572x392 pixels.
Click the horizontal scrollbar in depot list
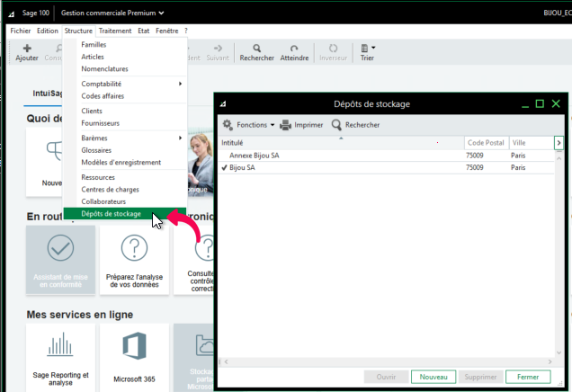pyautogui.click(x=387, y=361)
